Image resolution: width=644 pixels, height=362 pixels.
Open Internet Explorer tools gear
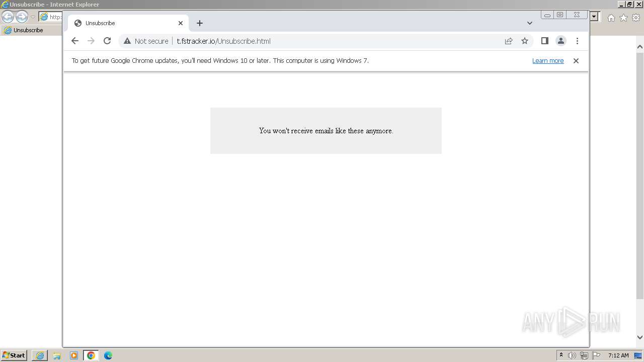click(x=636, y=18)
